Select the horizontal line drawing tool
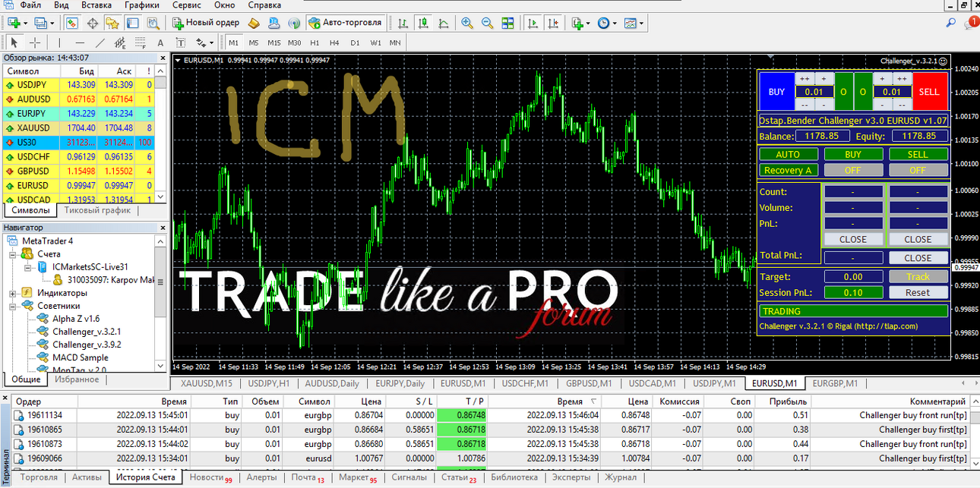 point(81,43)
